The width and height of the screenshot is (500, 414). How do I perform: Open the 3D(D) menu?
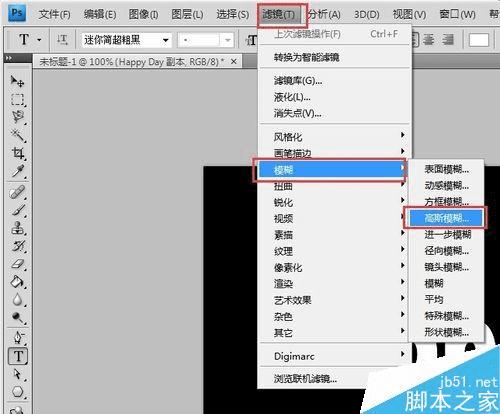click(367, 14)
